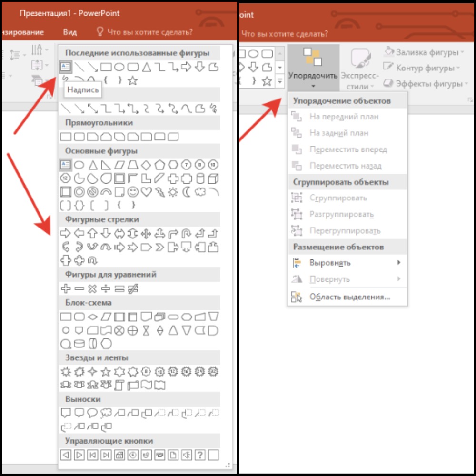Click the Help question mark action button
The image size is (476, 476).
coord(200,455)
